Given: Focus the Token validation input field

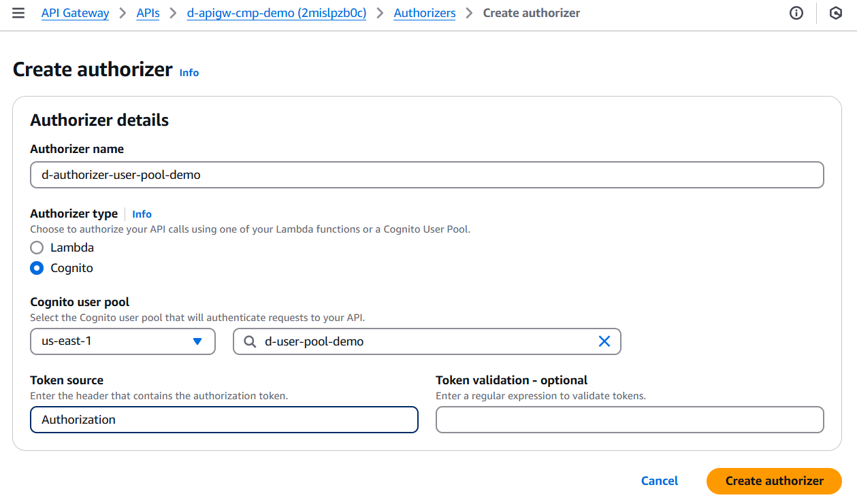Looking at the screenshot, I should click(x=630, y=420).
